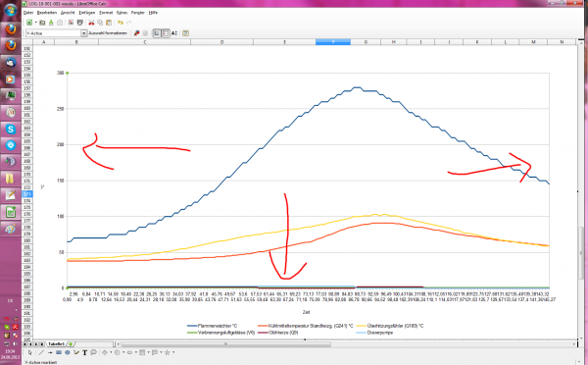Click the Verbrennungsluftgebläse legend entry
Screen dimensions: 588x365
220,333
